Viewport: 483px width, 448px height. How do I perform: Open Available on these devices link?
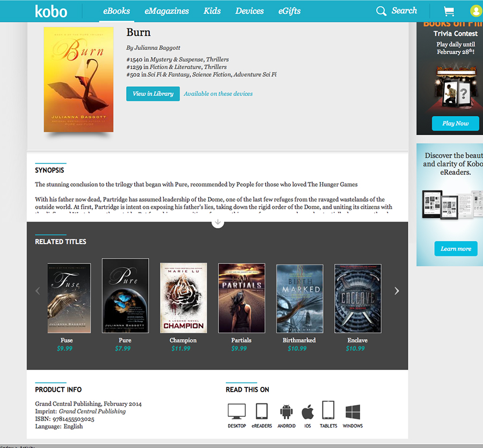[x=218, y=94]
